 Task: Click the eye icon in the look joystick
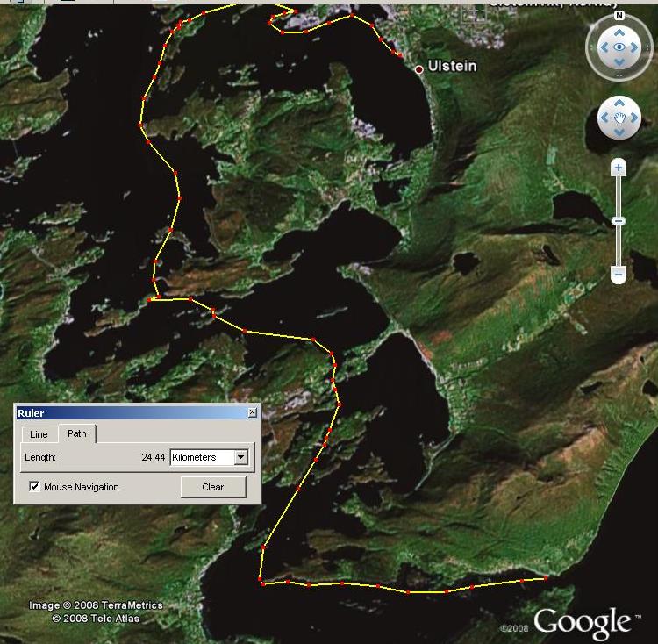coord(619,48)
